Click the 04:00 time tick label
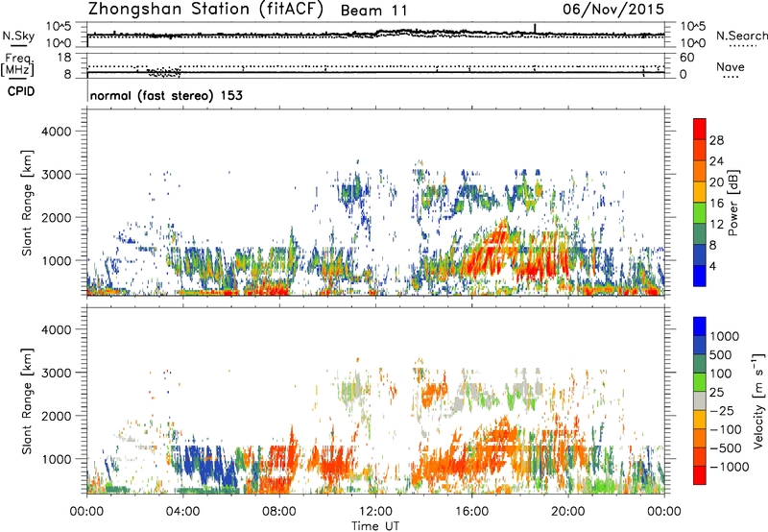The image size is (768, 532). tap(182, 512)
